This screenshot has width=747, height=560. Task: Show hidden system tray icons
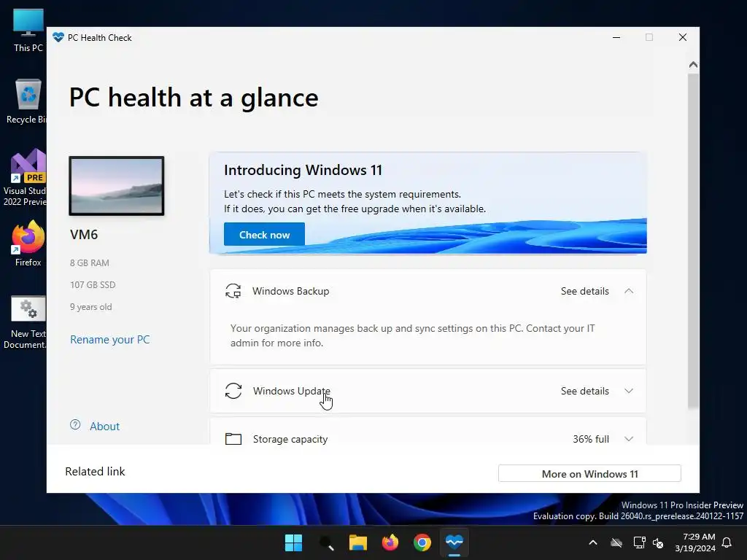(593, 542)
